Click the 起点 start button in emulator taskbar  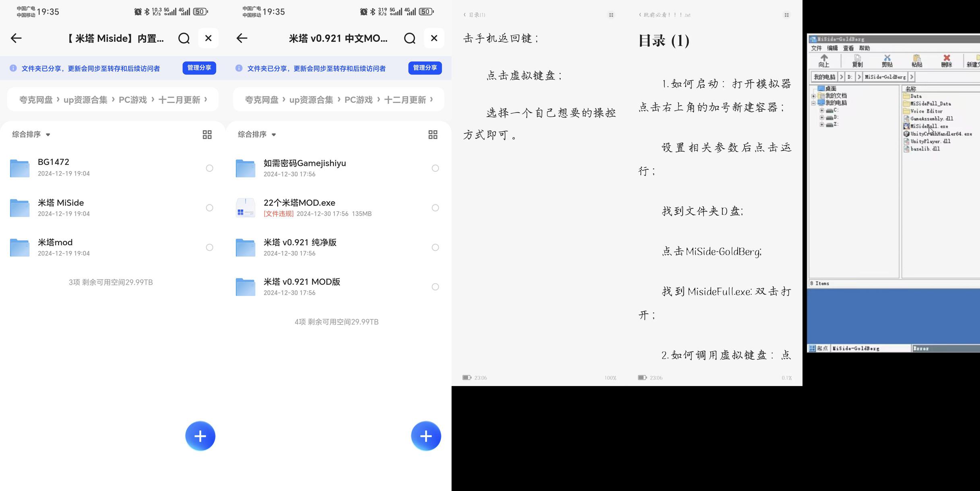818,348
